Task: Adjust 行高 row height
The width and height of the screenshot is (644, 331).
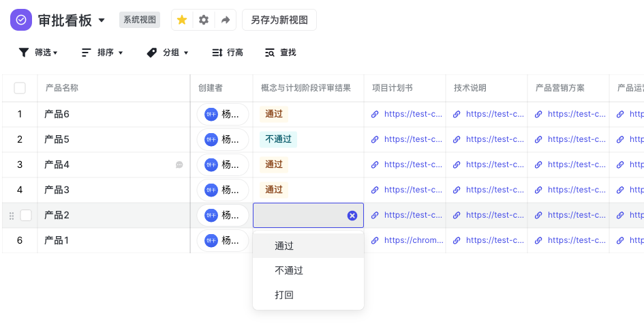Action: click(227, 53)
